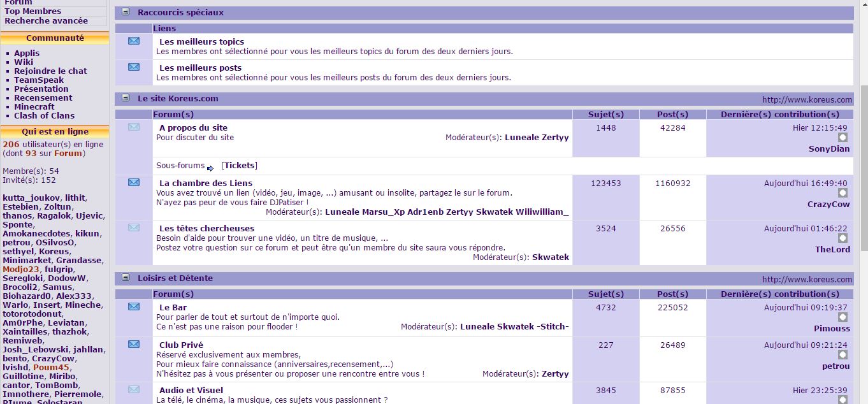Screen dimensions: 868x404
Task: Open the Les têtes chercheuses forum
Action: (206, 228)
